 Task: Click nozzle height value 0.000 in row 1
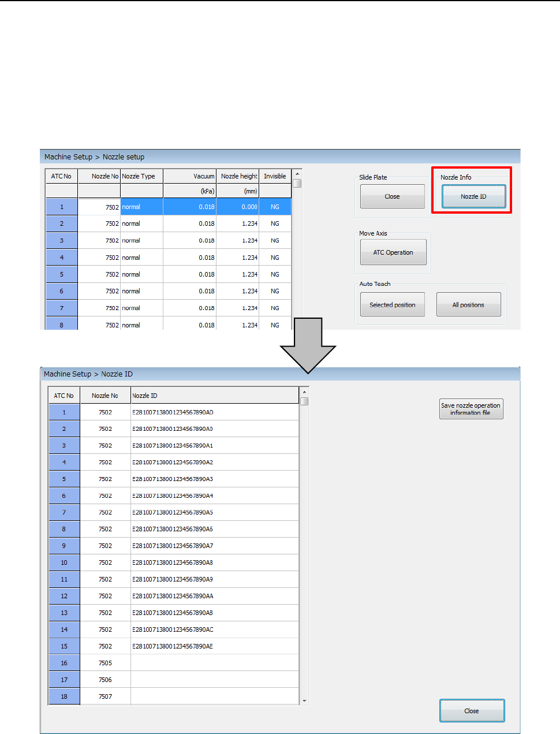(x=238, y=207)
